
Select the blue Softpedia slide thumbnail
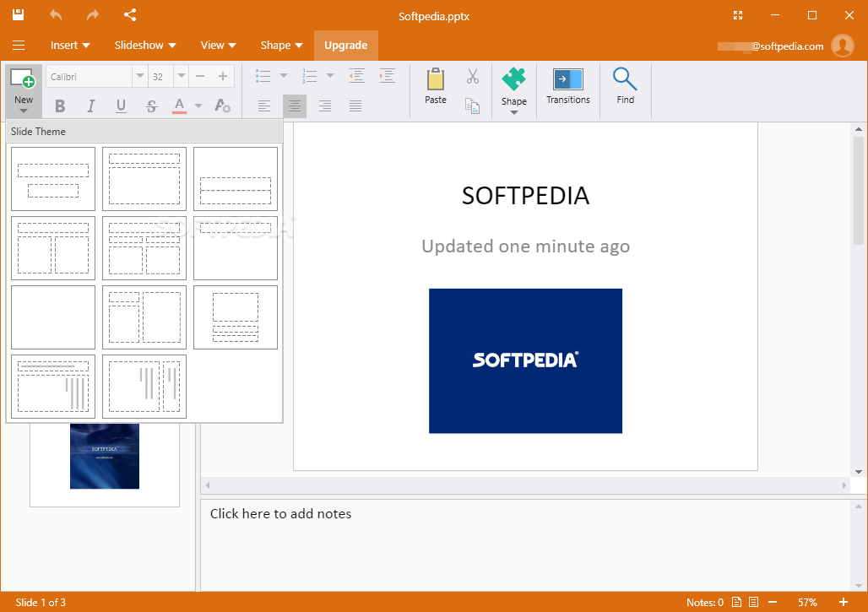click(105, 456)
